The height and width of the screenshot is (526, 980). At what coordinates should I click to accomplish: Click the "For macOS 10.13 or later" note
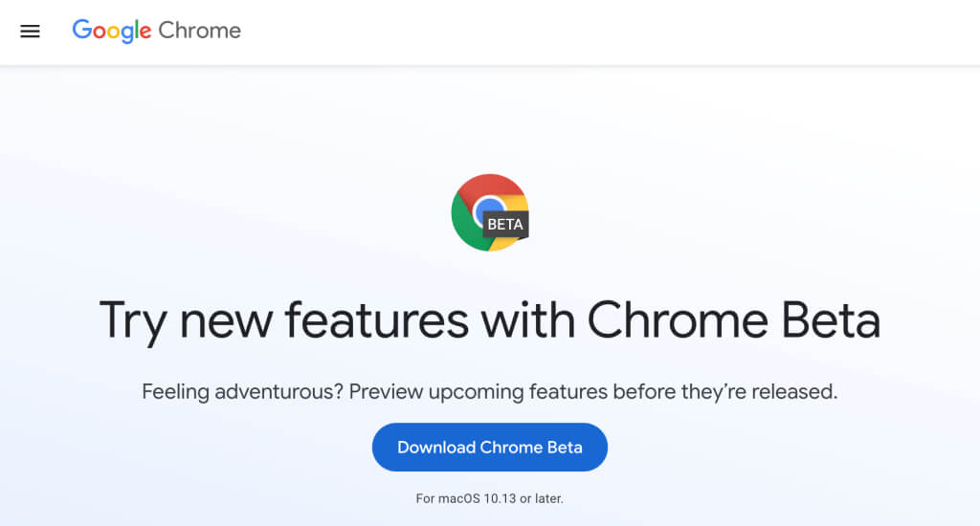pos(489,498)
